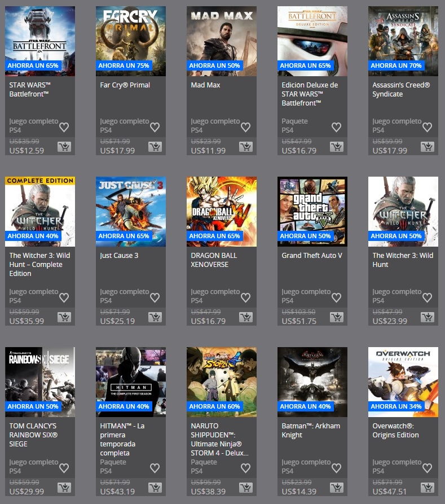Add Rainbow Six Siege to cart
Image resolution: width=445 pixels, height=504 pixels.
coord(64,488)
